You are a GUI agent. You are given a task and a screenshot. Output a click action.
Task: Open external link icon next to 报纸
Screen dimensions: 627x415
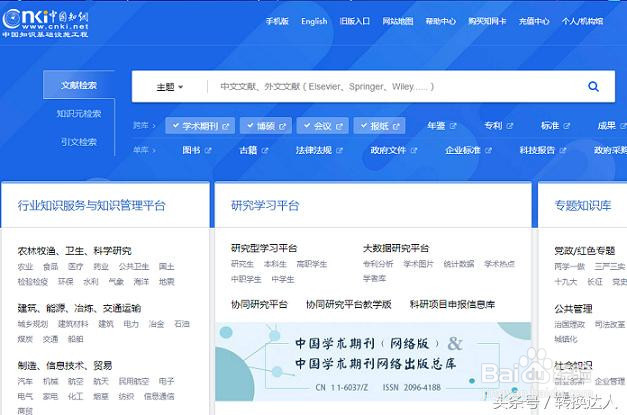click(x=396, y=126)
